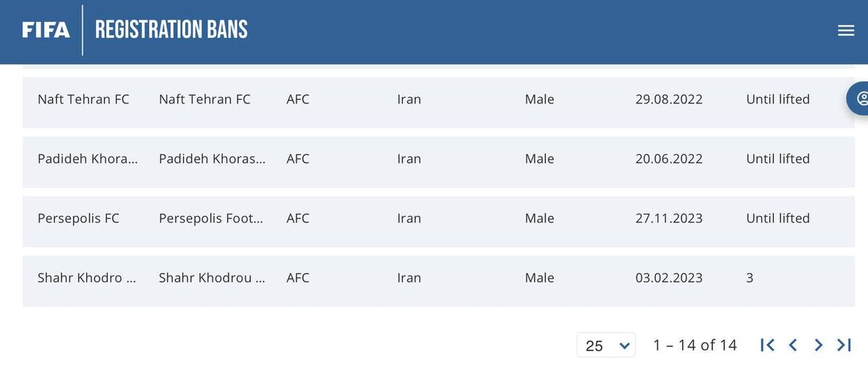Go to next page of results
The height and width of the screenshot is (370, 868).
[x=818, y=345]
